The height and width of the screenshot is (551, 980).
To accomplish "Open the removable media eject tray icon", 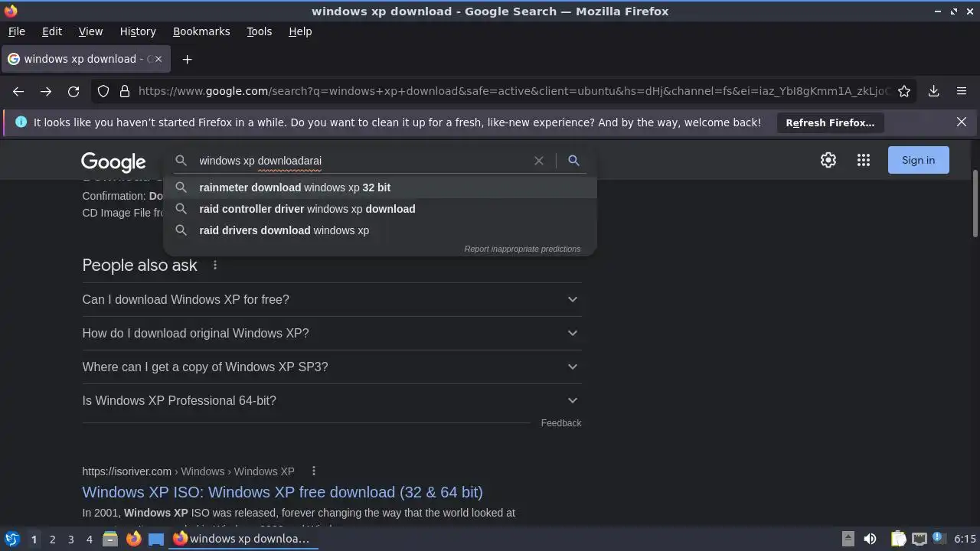I will click(848, 539).
